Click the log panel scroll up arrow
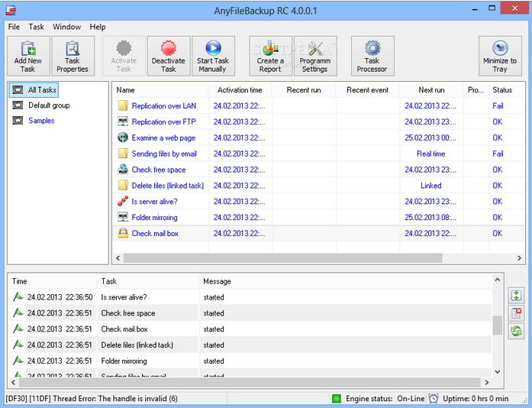 point(497,280)
